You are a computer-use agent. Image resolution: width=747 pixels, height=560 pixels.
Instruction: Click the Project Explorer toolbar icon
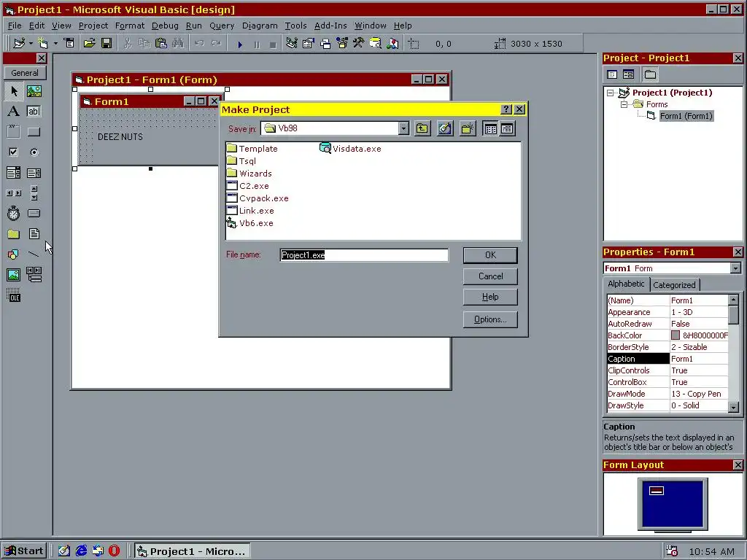[292, 44]
